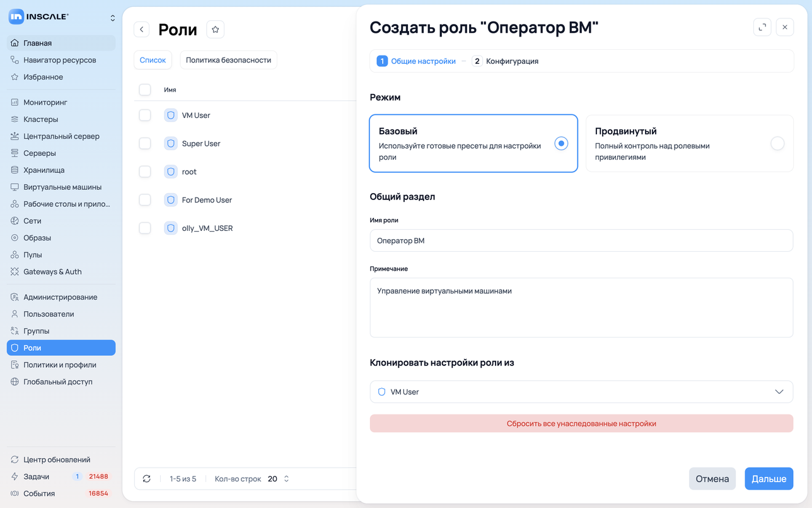
Task: Tick the select-all checkbox in table header
Action: [x=145, y=90]
